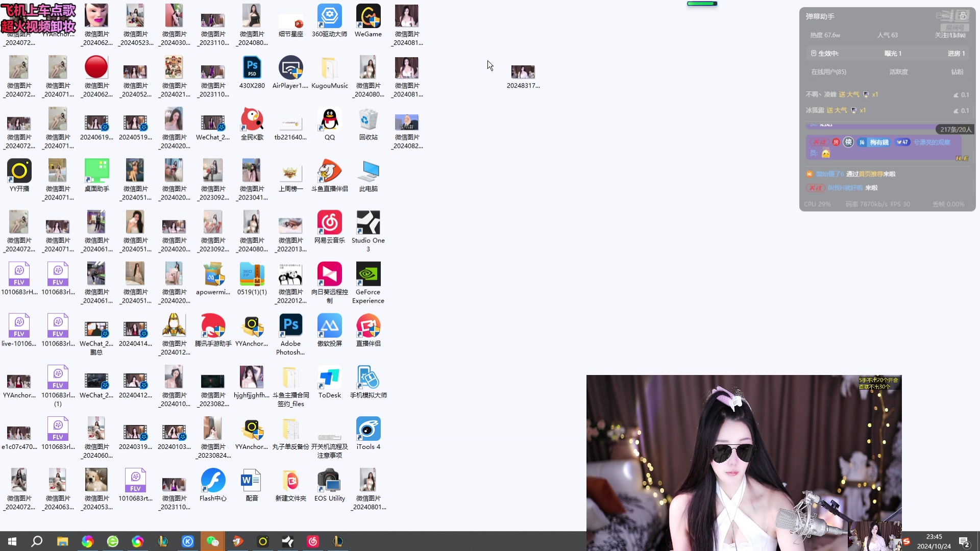The image size is (980, 551).
Task: Open the 360驱动大师 desktop shortcut
Action: pos(329,21)
